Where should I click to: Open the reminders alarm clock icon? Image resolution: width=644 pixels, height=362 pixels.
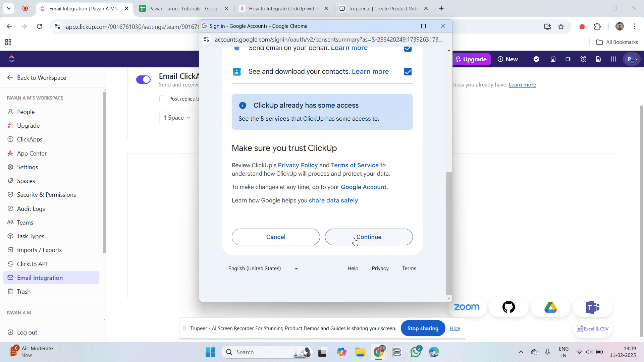583,59
